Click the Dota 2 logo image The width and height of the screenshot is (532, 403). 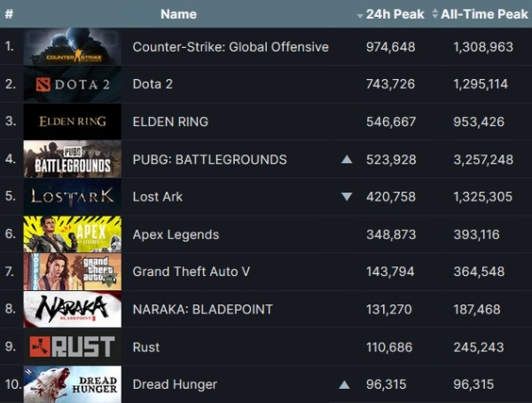(x=73, y=84)
